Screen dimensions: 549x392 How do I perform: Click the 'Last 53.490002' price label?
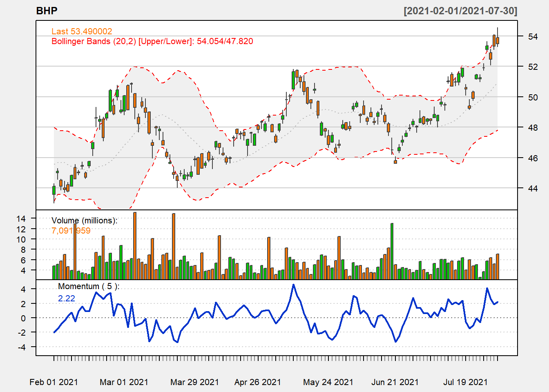(x=82, y=31)
